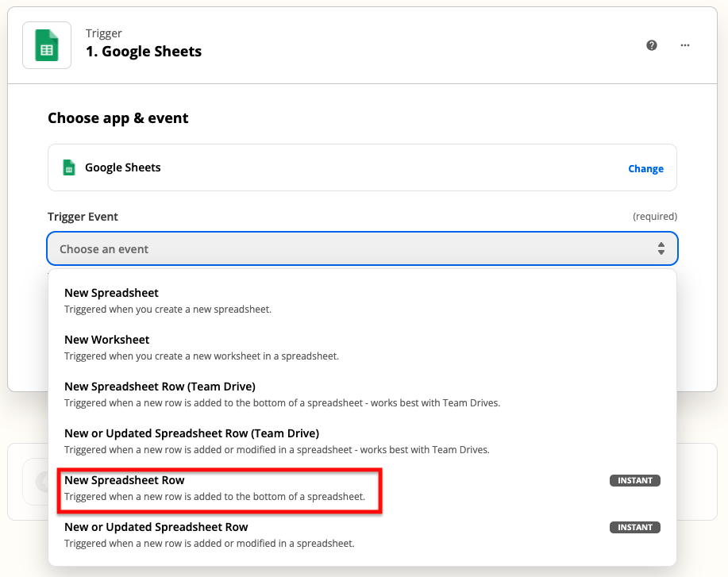This screenshot has width=728, height=577.
Task: Click the 'Trigger Event' field label
Action: 83,217
